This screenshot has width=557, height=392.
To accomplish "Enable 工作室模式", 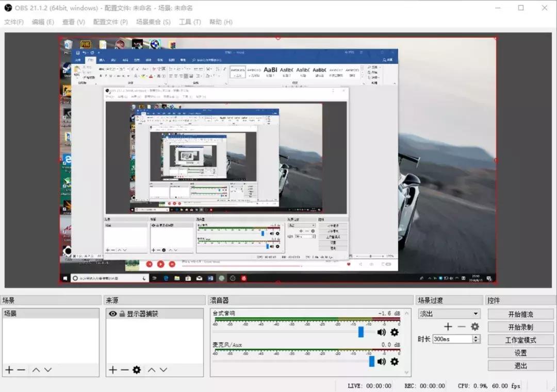I will pos(520,339).
